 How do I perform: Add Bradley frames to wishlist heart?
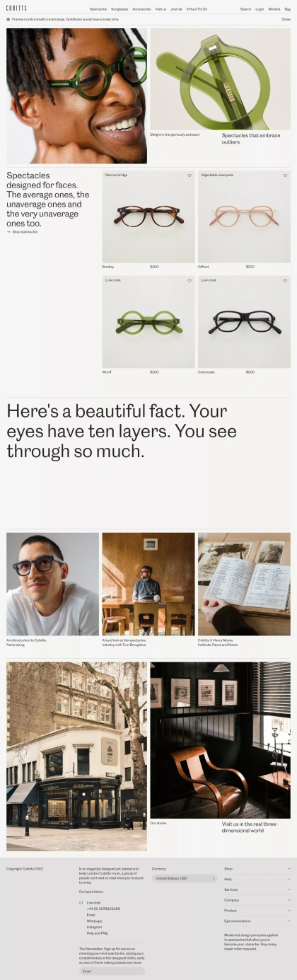pos(190,175)
